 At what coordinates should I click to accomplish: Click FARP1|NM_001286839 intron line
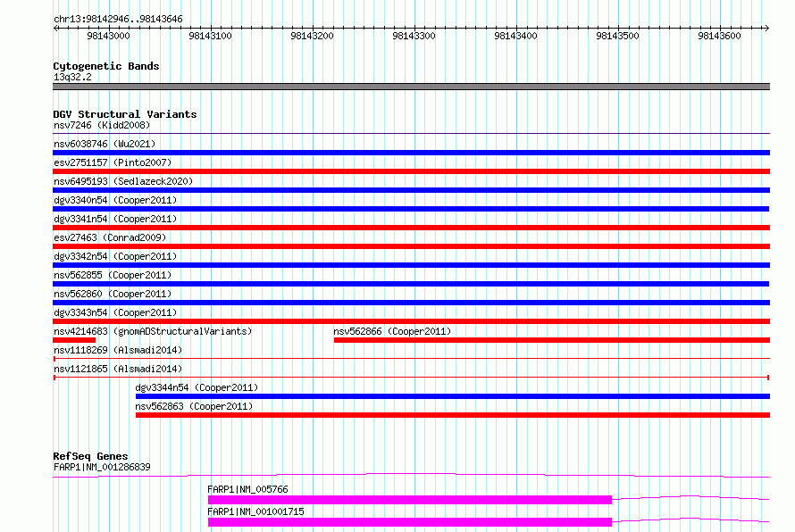tap(411, 475)
